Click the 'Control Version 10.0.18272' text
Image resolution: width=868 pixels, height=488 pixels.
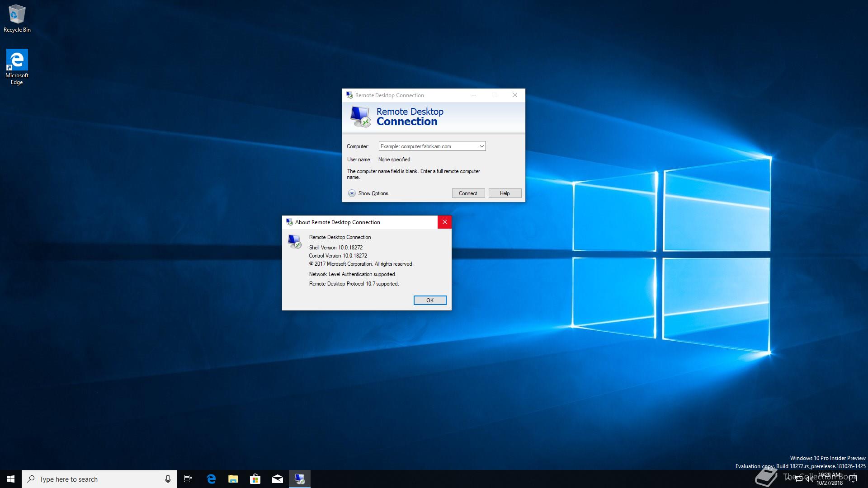338,256
